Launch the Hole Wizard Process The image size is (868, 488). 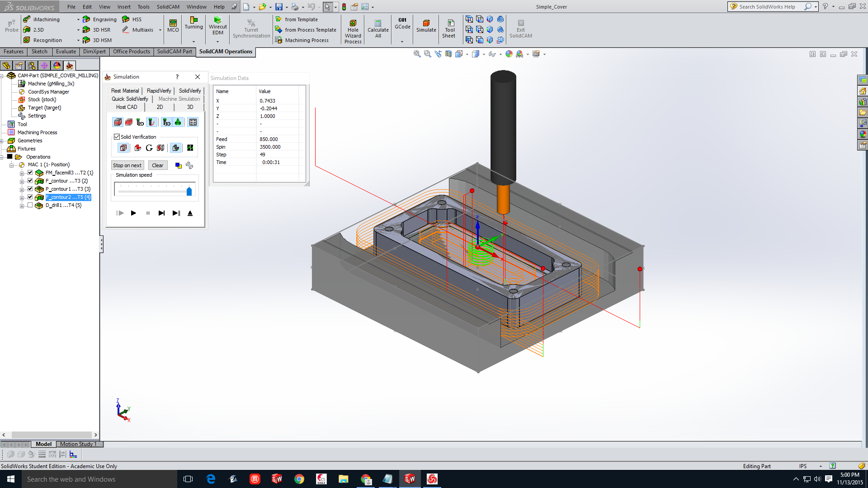[x=353, y=32]
